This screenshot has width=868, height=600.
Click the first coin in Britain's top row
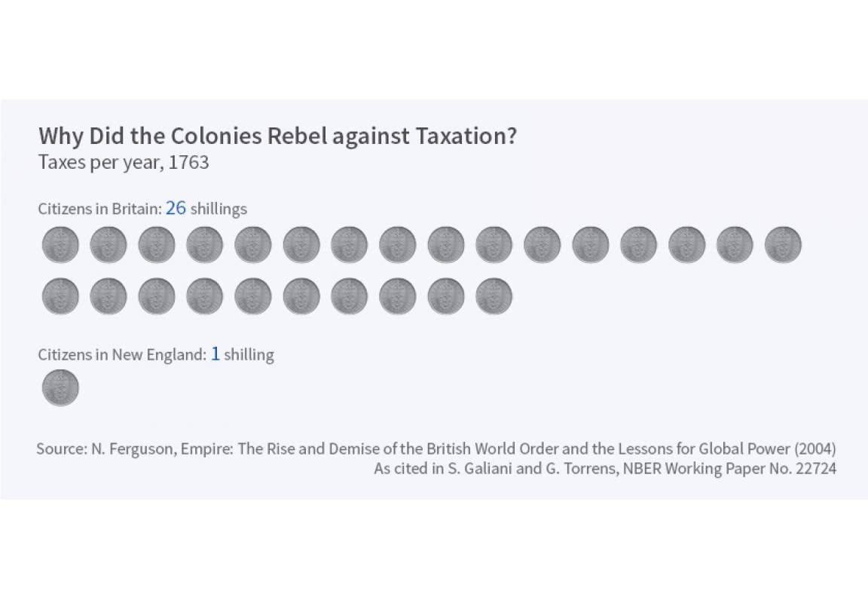60,245
